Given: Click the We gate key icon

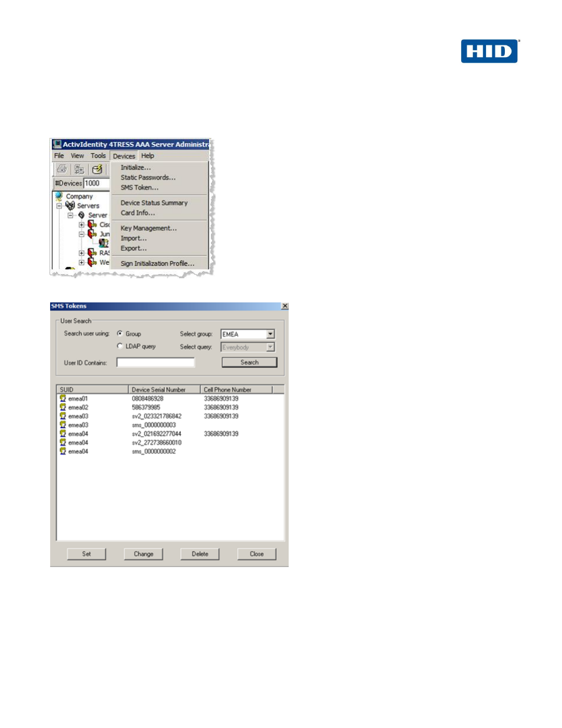Looking at the screenshot, I should pos(92,262).
